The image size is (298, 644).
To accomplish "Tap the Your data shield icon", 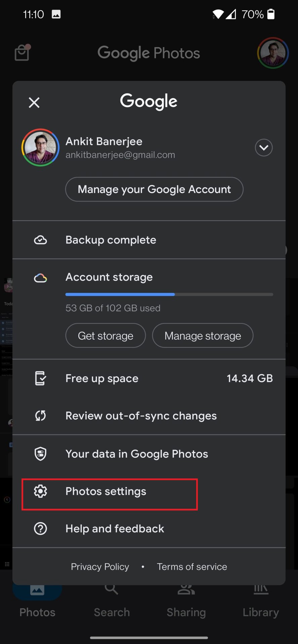I will 40,454.
